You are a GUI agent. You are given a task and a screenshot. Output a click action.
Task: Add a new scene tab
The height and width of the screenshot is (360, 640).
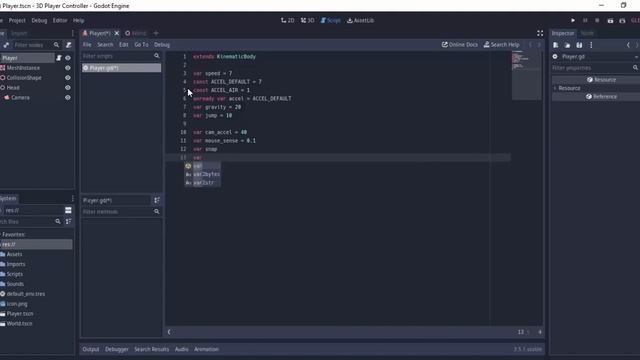pyautogui.click(x=156, y=33)
